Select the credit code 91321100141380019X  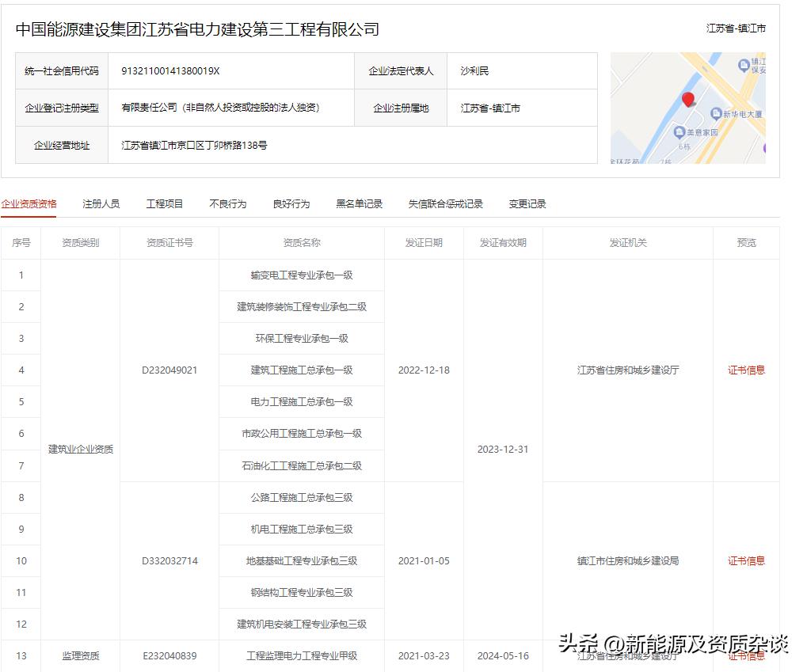[x=170, y=71]
